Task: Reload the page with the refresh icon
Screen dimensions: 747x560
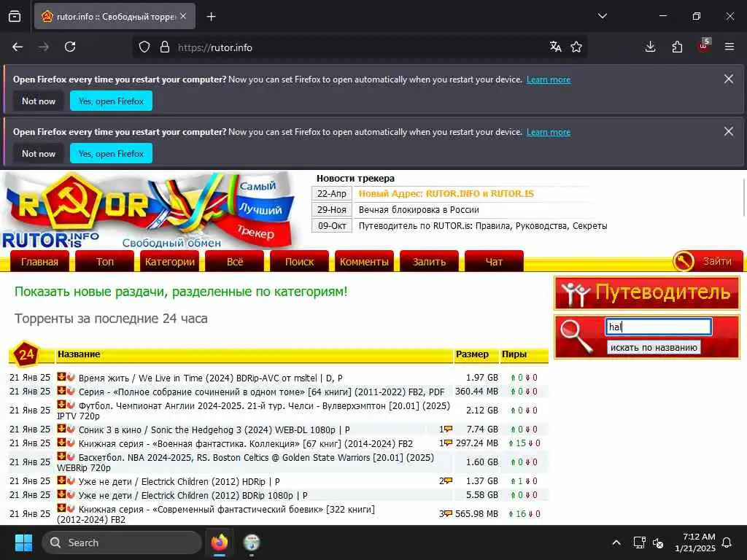Action: [x=70, y=47]
